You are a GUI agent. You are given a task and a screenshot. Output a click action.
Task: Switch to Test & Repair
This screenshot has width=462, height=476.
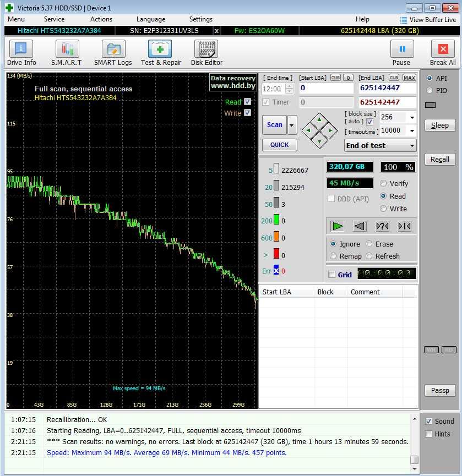[161, 53]
